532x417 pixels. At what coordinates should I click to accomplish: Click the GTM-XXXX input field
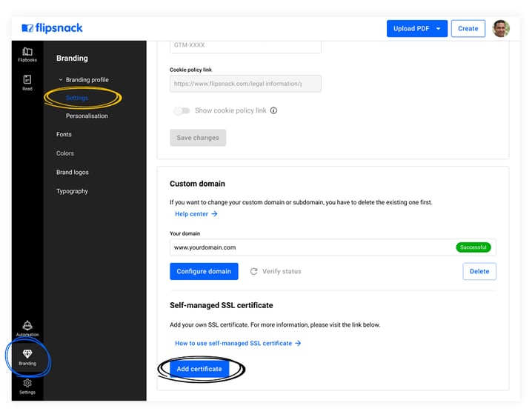[245, 46]
